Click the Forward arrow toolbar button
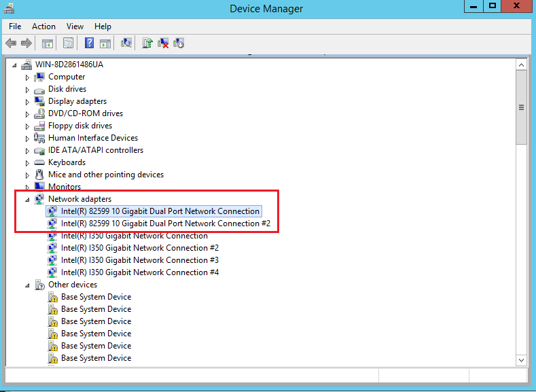536x392 pixels. click(x=26, y=43)
